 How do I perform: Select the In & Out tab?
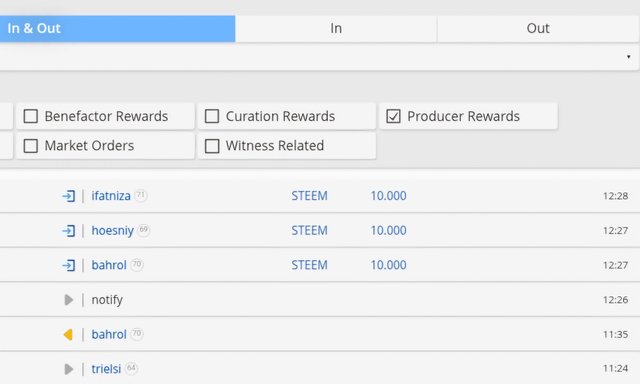click(x=117, y=29)
